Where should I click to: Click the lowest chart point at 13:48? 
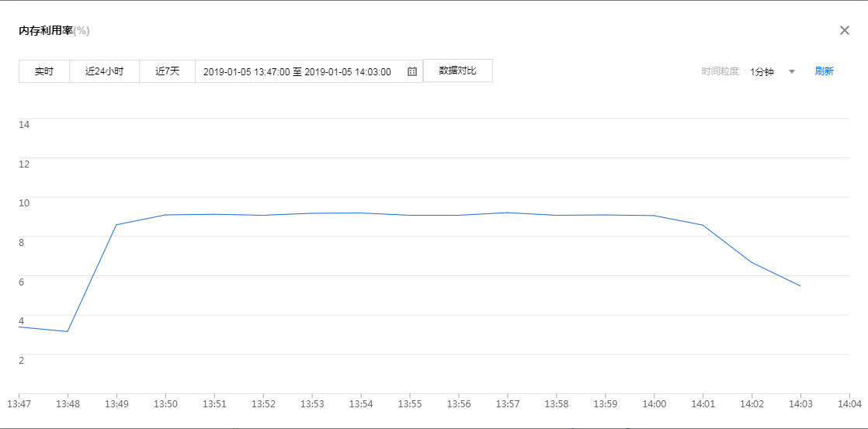pyautogui.click(x=68, y=332)
